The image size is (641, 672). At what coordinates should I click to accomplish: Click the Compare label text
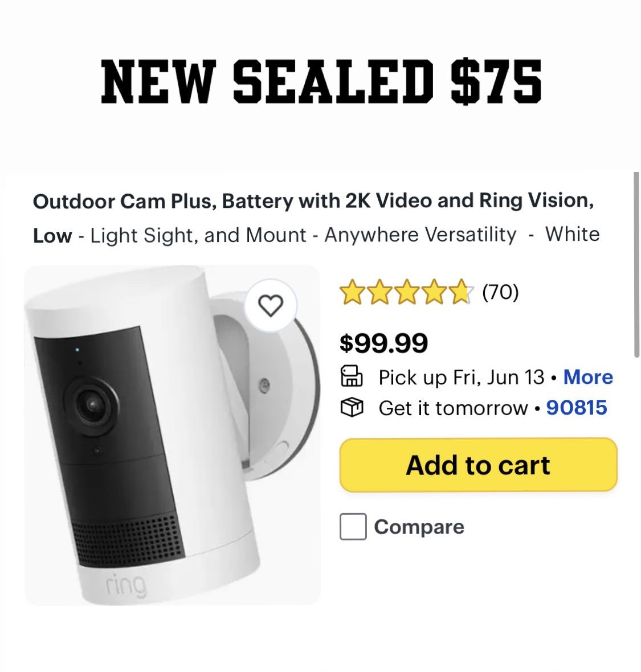[x=419, y=527]
